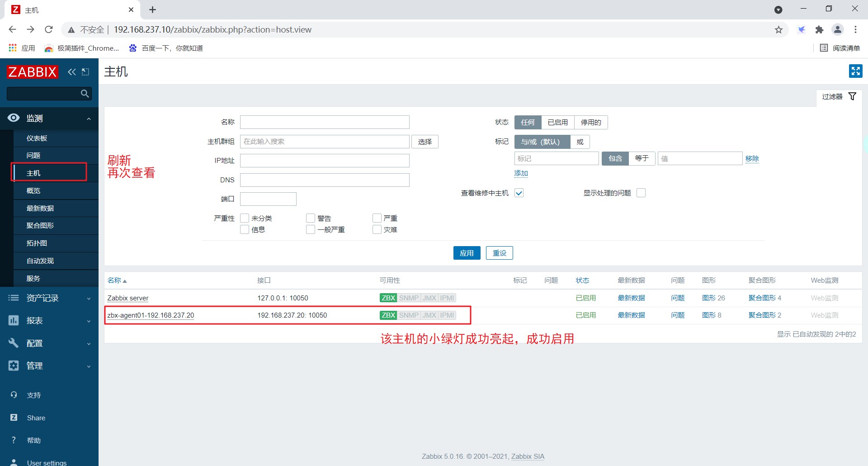Select 或 tag evaluation option

(580, 142)
